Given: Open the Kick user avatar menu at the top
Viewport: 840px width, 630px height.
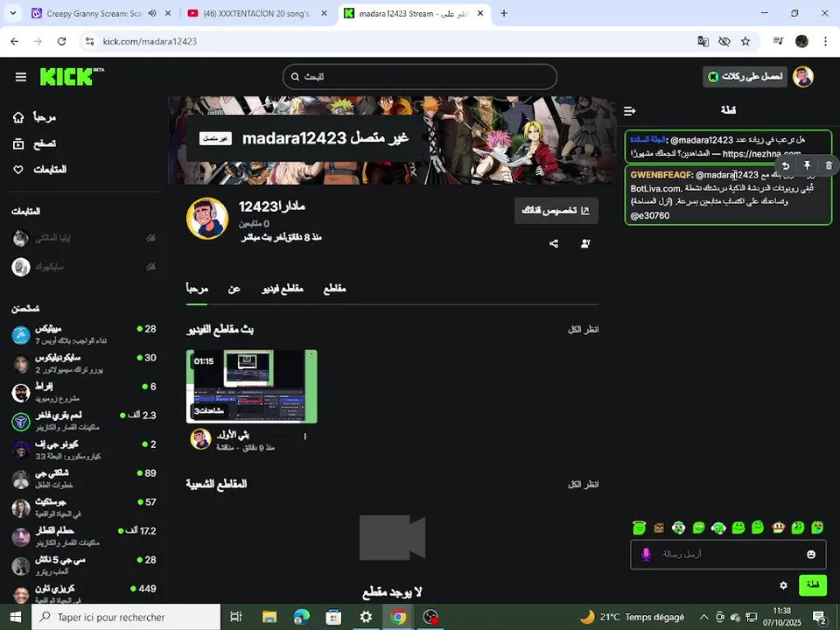Looking at the screenshot, I should coord(803,77).
